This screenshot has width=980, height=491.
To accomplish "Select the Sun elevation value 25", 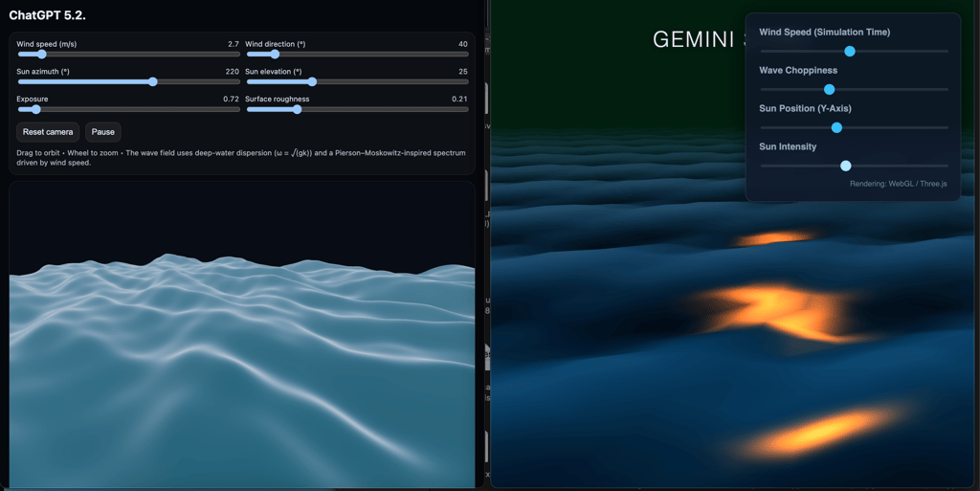I will click(x=463, y=72).
